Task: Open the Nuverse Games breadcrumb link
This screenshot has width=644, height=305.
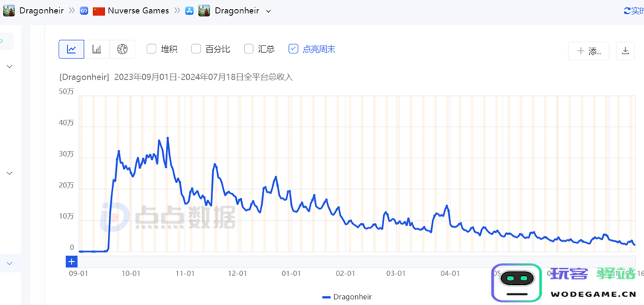Action: pyautogui.click(x=138, y=10)
